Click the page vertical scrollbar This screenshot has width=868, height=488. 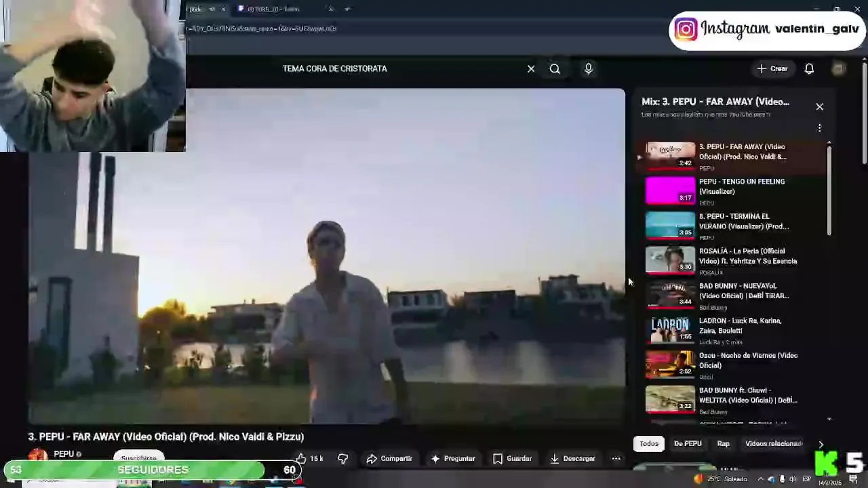(865, 114)
